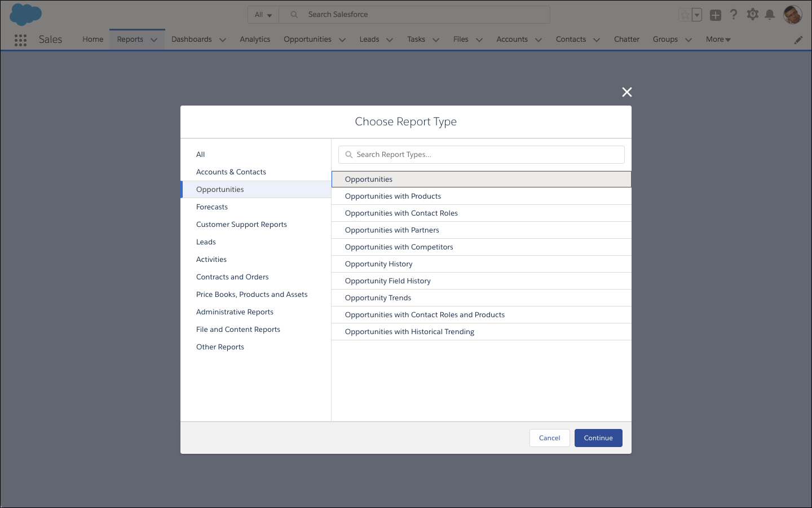Select Contracts and Orders category
This screenshot has width=812, height=508.
(x=255, y=277)
